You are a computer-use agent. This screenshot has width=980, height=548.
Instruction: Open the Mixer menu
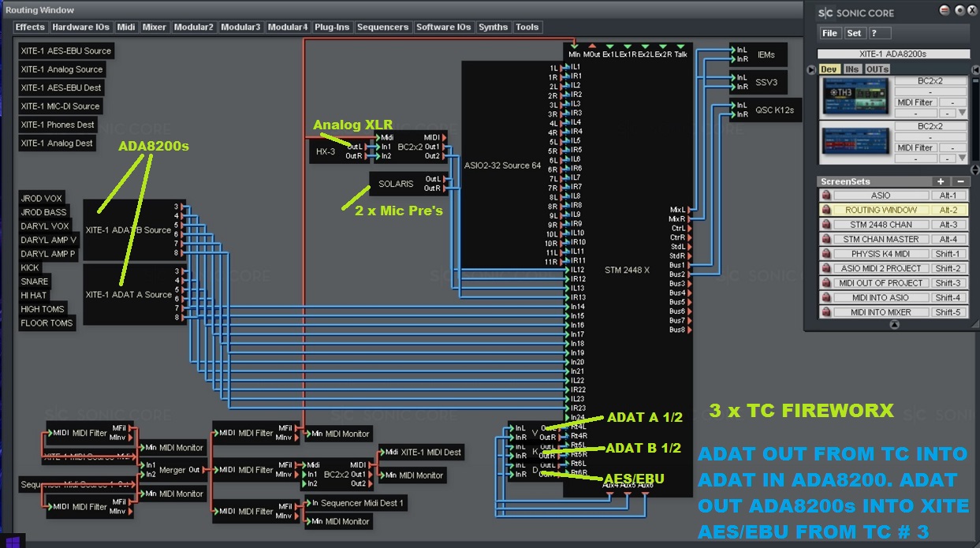(x=155, y=27)
